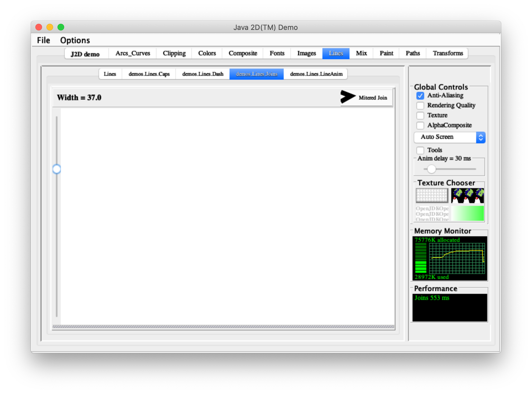Click the vertical line width slider handle
The image size is (532, 394).
(57, 169)
